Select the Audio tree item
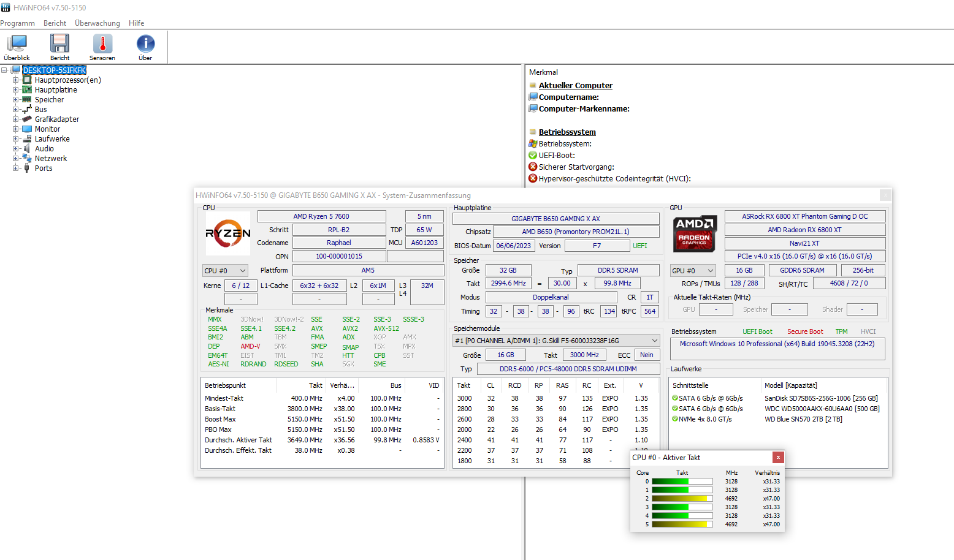This screenshot has width=954, height=560. [44, 149]
